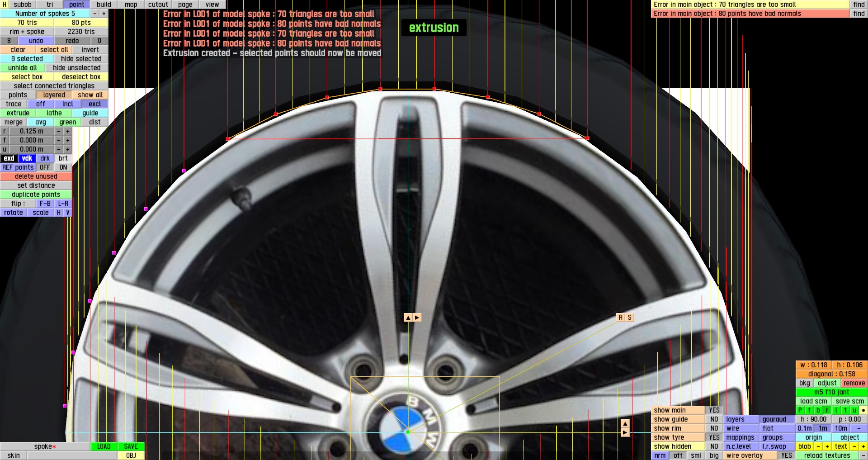This screenshot has height=460, width=868.
Task: Click the LOAD button
Action: 104,446
